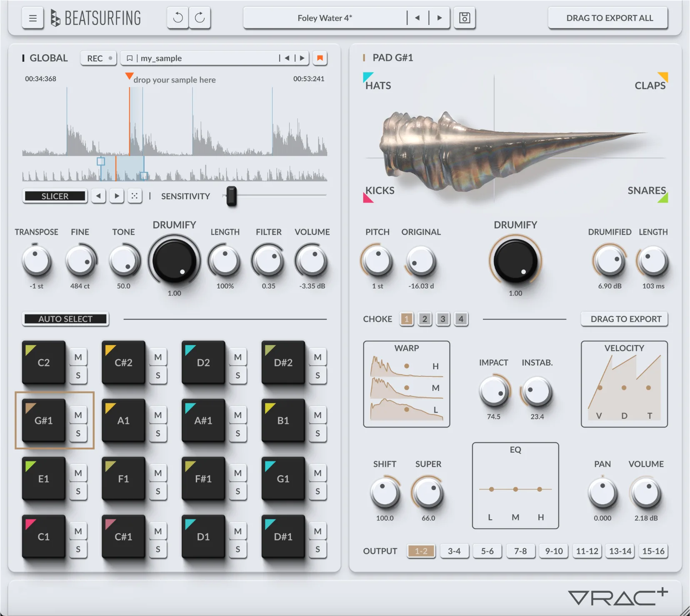The width and height of the screenshot is (690, 616).
Task: Click the SNARES corner triangle
Action: click(x=664, y=198)
